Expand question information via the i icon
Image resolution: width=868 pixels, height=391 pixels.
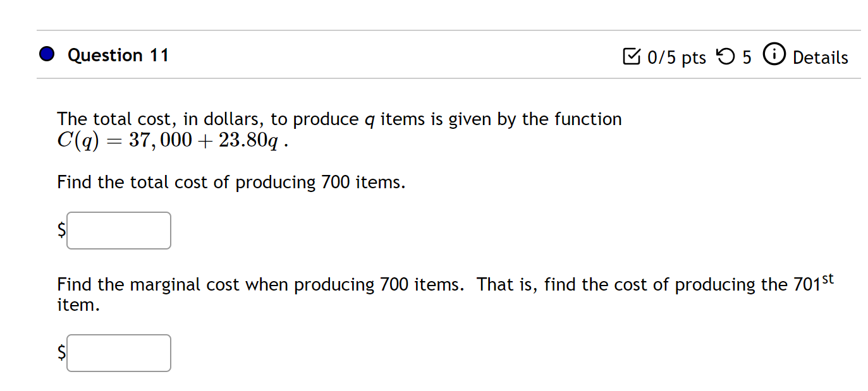coord(774,56)
